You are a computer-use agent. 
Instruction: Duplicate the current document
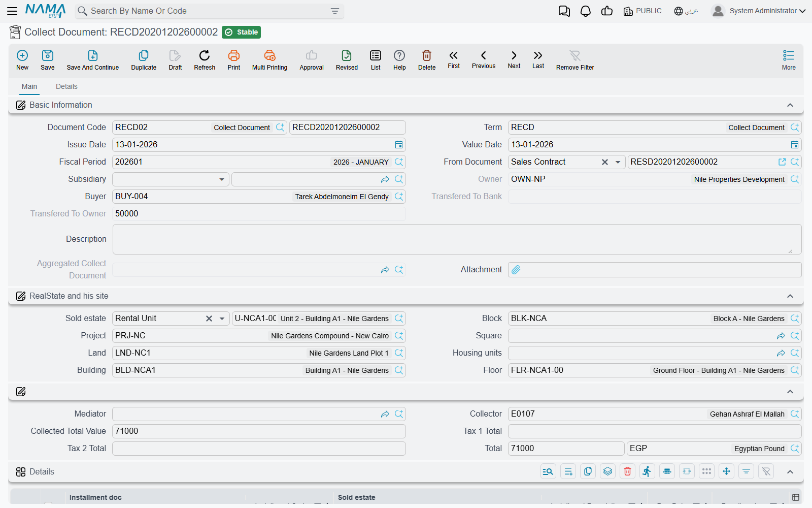144,60
